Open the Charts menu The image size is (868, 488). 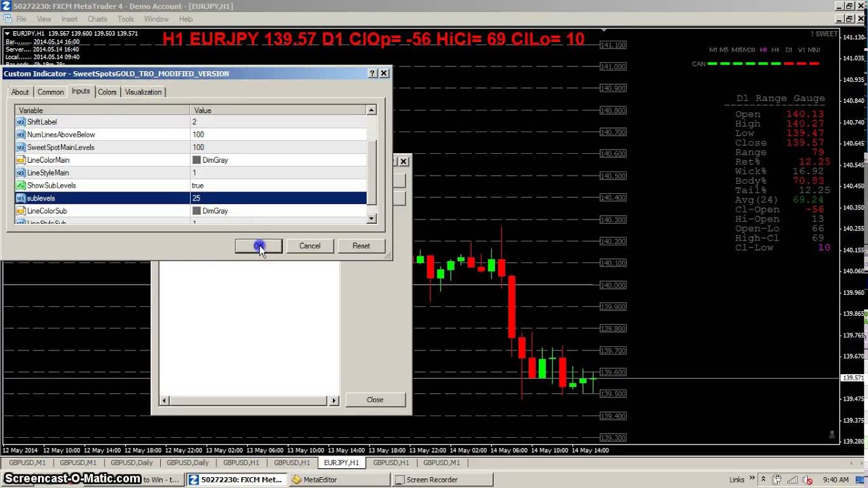pyautogui.click(x=97, y=19)
